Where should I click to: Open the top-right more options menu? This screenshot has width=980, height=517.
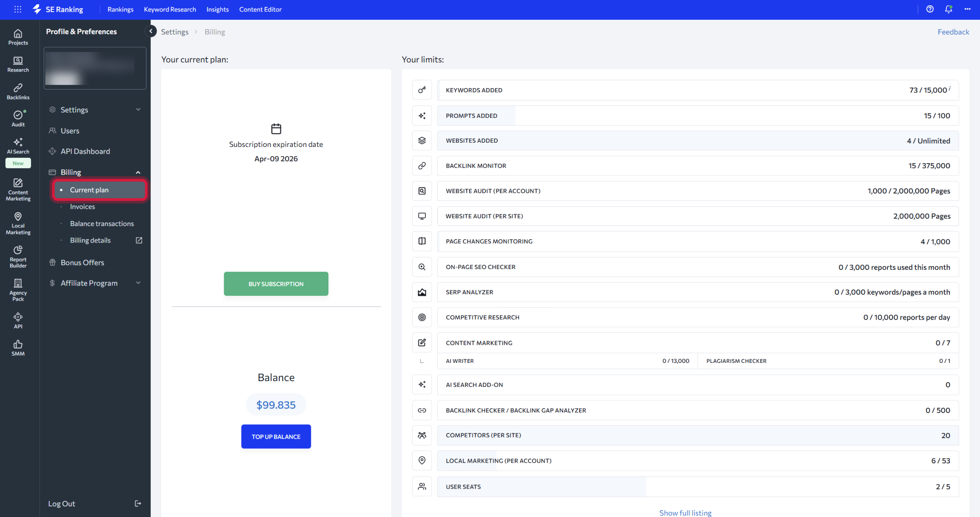tap(967, 9)
